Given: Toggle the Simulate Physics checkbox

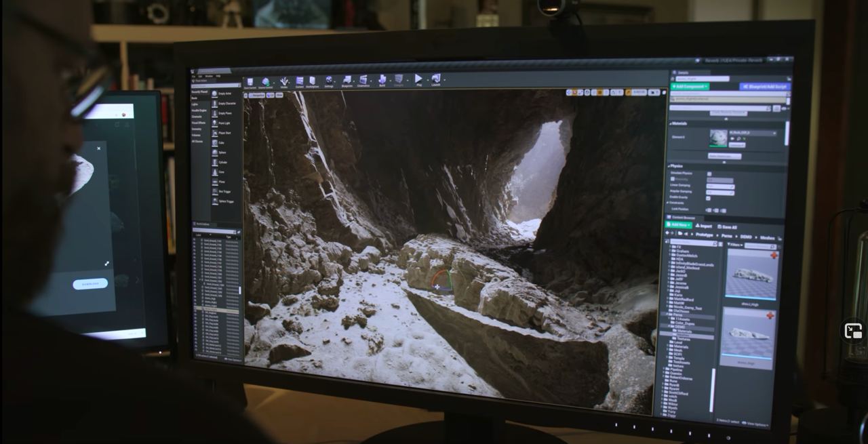Looking at the screenshot, I should click(x=709, y=174).
